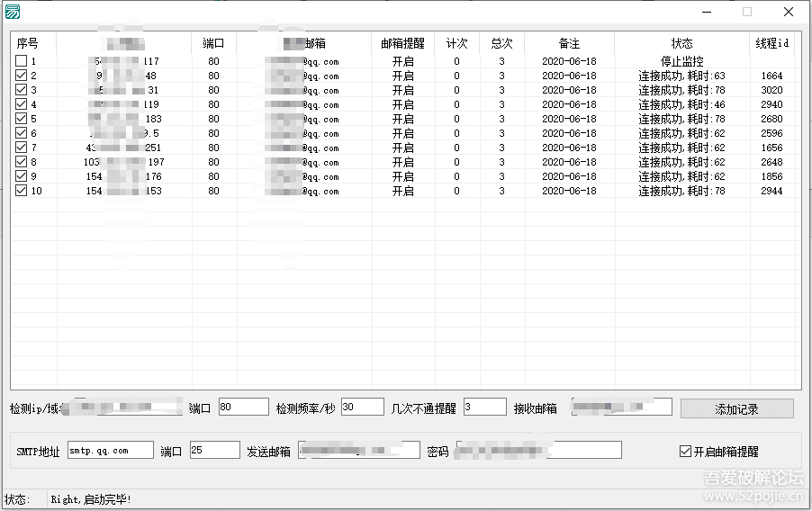Sort by the 端口 column header

point(214,43)
